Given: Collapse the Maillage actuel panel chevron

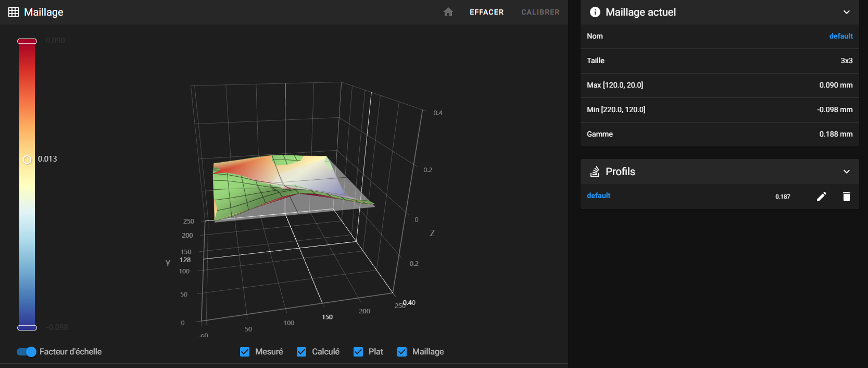Looking at the screenshot, I should coord(846,12).
